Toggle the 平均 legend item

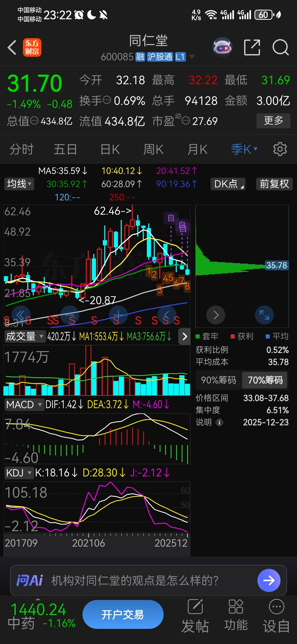pyautogui.click(x=277, y=336)
